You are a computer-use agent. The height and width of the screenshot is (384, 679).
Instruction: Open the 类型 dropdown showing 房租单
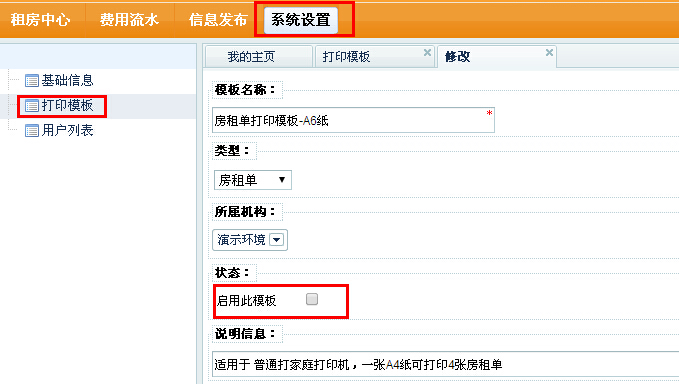click(252, 180)
